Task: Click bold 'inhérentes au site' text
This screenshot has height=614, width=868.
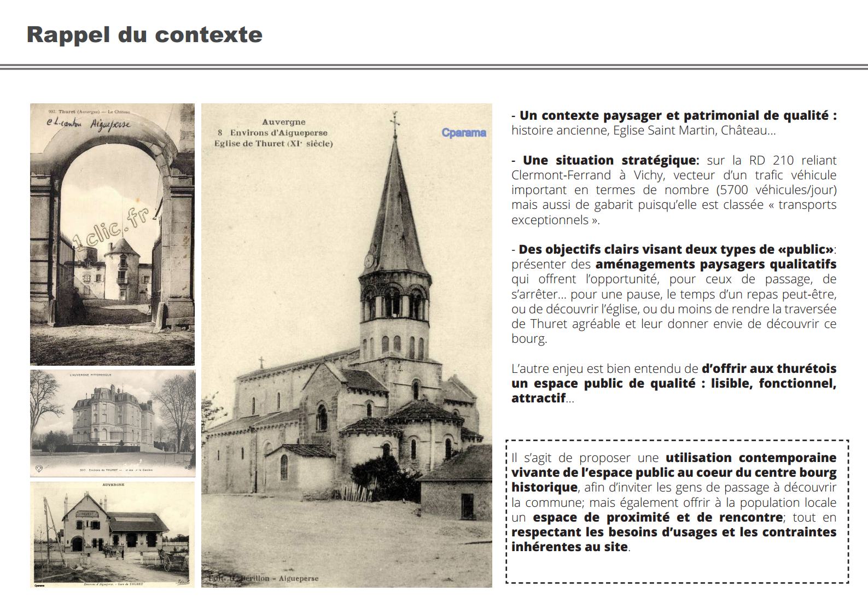Action: click(x=569, y=547)
